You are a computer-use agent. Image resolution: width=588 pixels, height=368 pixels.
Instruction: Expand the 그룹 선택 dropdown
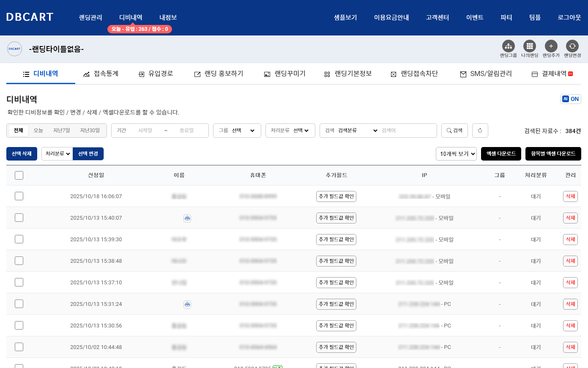[237, 131]
